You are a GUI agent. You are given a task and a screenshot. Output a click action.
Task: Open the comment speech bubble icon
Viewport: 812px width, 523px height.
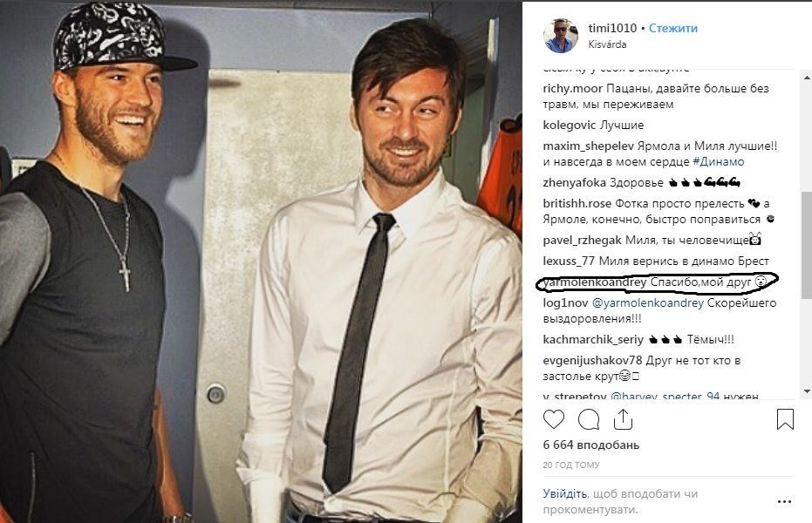point(588,419)
